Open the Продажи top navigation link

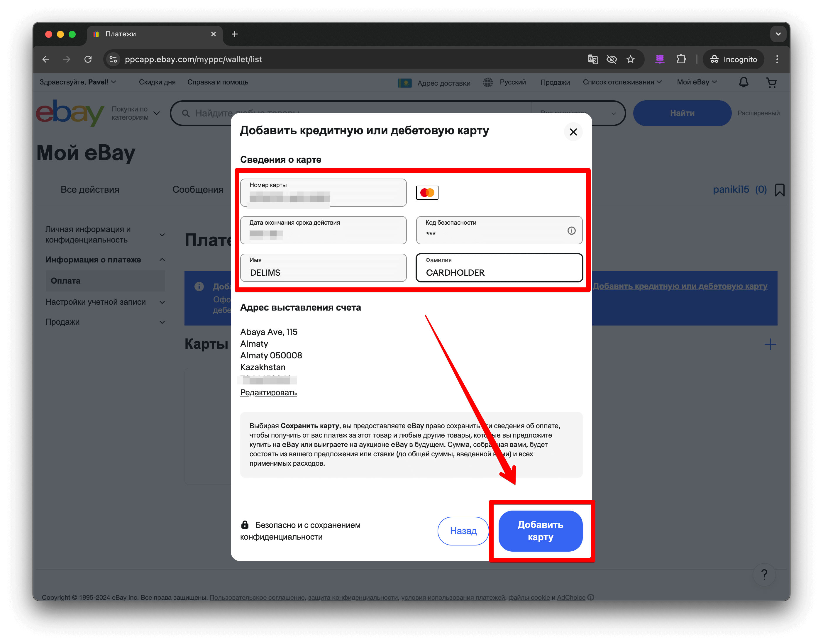[555, 82]
